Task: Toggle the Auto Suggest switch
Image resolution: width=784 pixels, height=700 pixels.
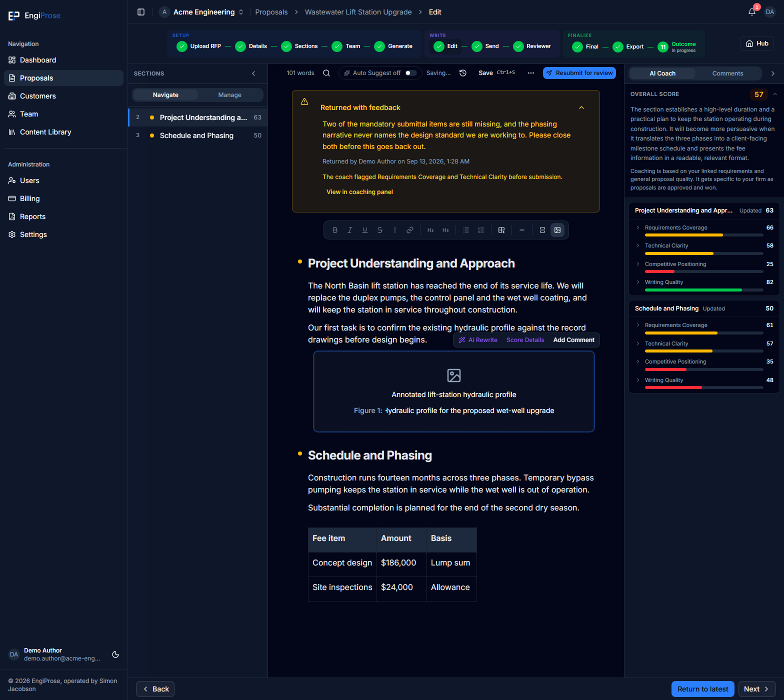Action: 410,73
